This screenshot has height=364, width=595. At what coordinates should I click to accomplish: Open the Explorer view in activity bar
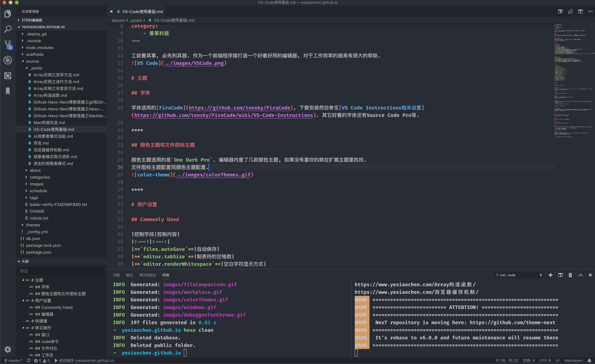[x=8, y=14]
